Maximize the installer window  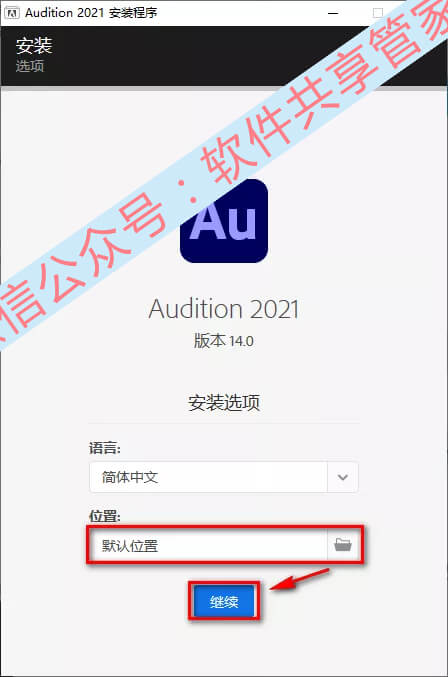click(378, 13)
